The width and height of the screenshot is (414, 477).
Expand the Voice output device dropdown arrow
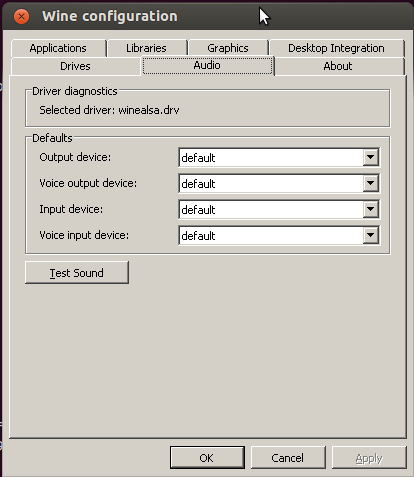click(x=371, y=183)
